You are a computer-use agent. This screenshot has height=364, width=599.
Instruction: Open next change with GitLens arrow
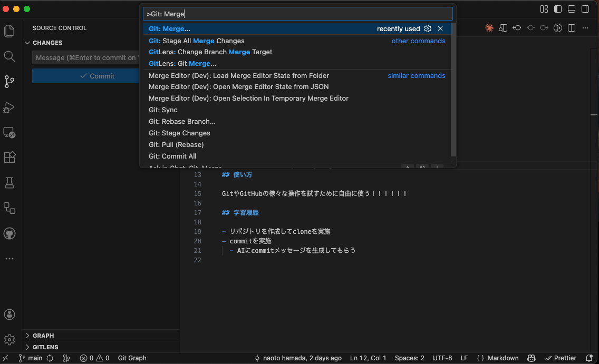544,28
